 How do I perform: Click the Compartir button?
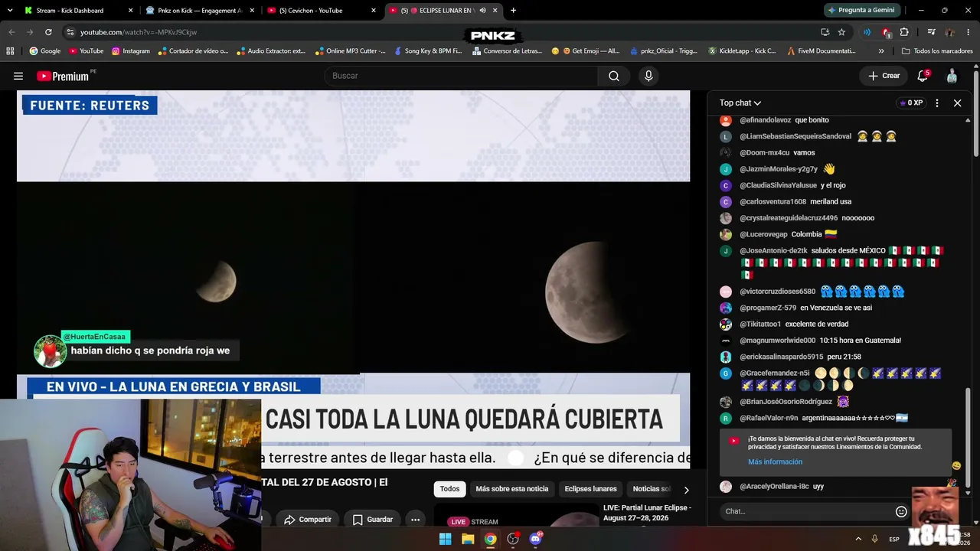308,520
